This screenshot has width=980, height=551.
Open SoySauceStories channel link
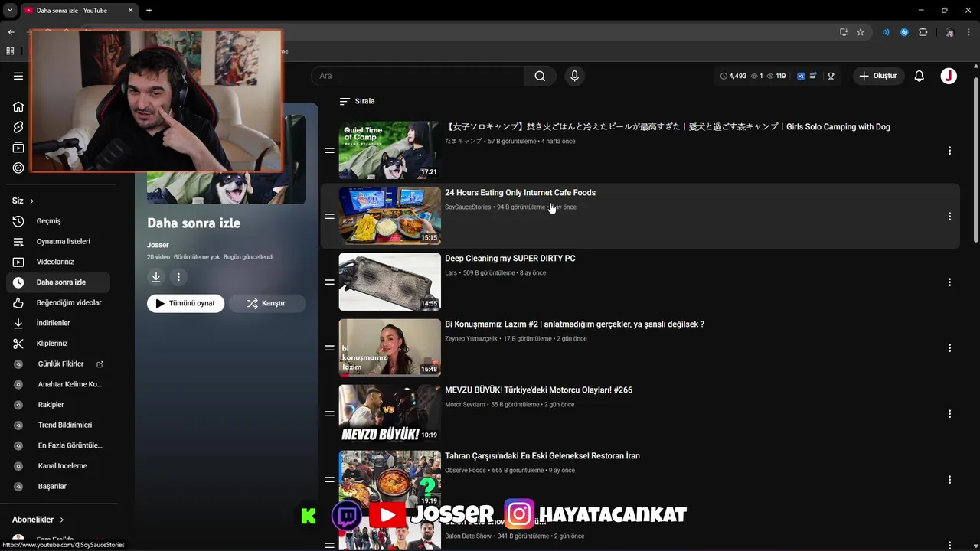(468, 207)
